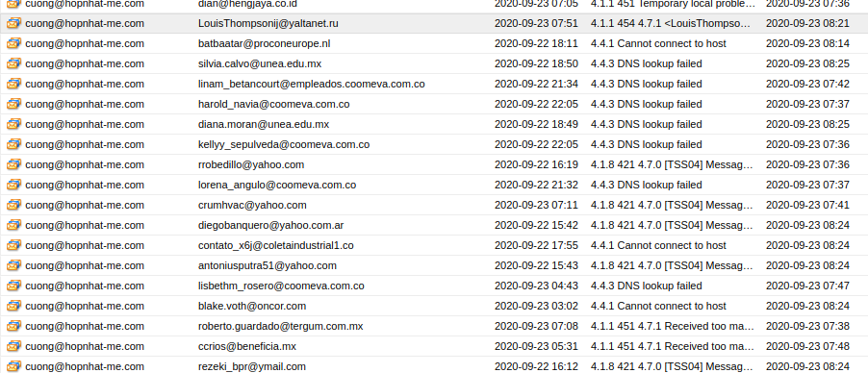The image size is (868, 373).
Task: Select the envelope icon in the lorena_angulo row
Action: (13, 185)
